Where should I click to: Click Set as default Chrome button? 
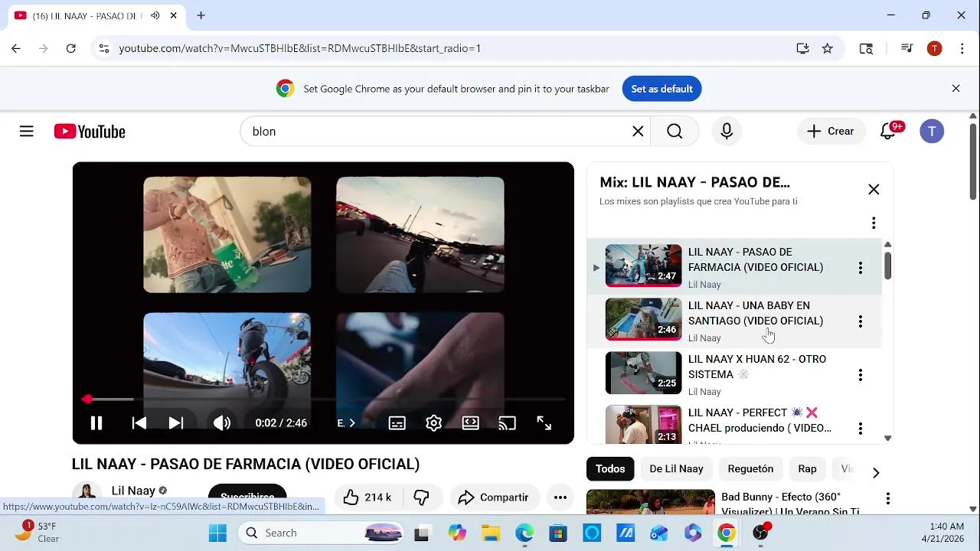pos(661,89)
